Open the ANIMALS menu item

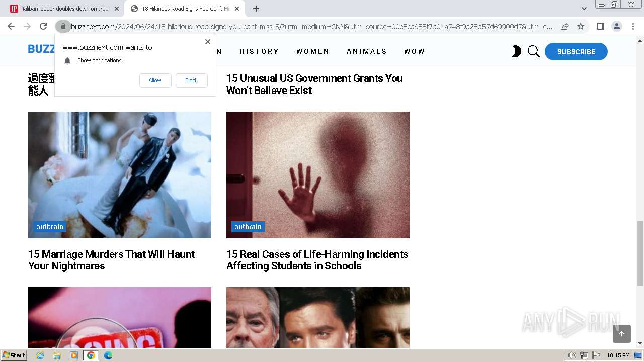point(367,51)
